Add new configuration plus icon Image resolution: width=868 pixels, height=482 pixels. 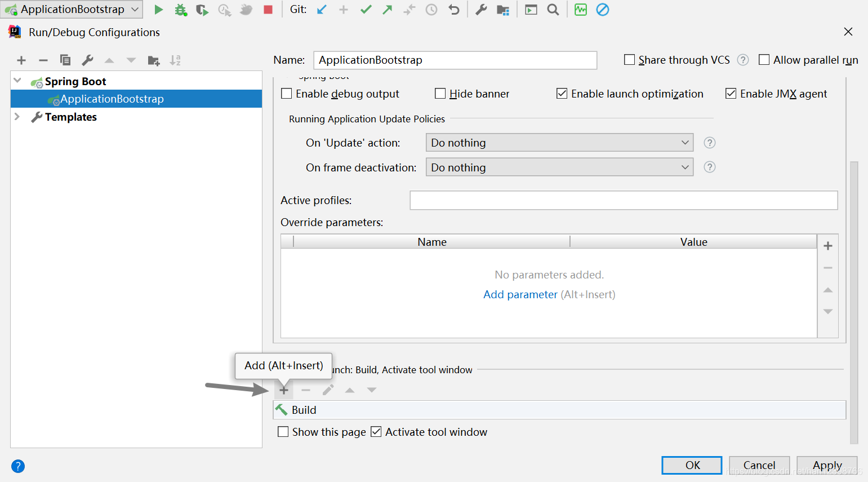coord(21,60)
